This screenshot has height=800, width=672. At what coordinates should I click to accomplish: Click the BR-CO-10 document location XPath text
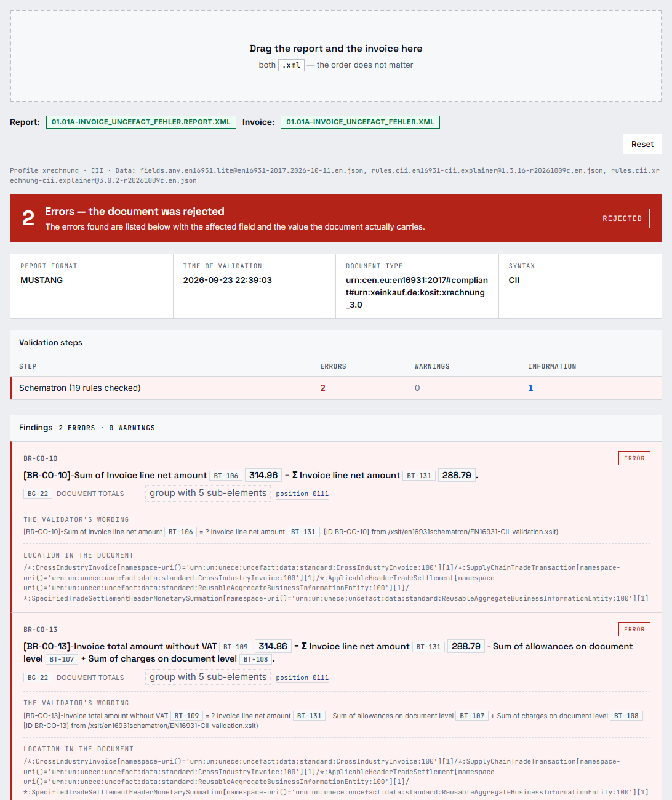[336, 583]
